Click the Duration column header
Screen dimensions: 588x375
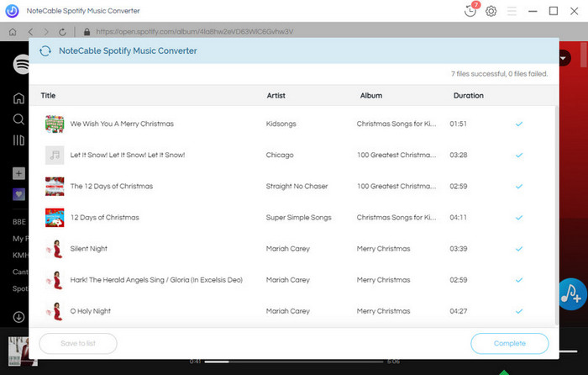click(469, 95)
